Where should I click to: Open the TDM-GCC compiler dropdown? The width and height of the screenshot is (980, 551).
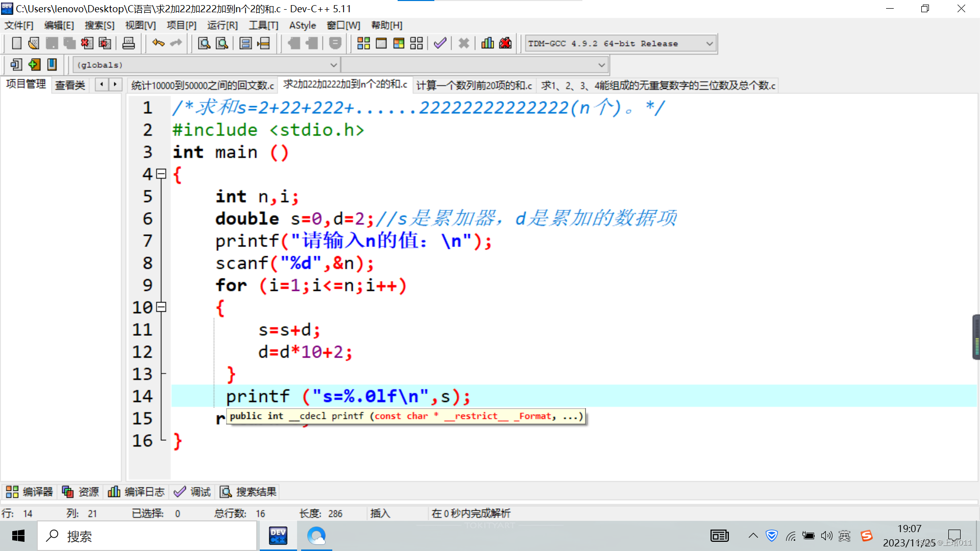pyautogui.click(x=709, y=44)
